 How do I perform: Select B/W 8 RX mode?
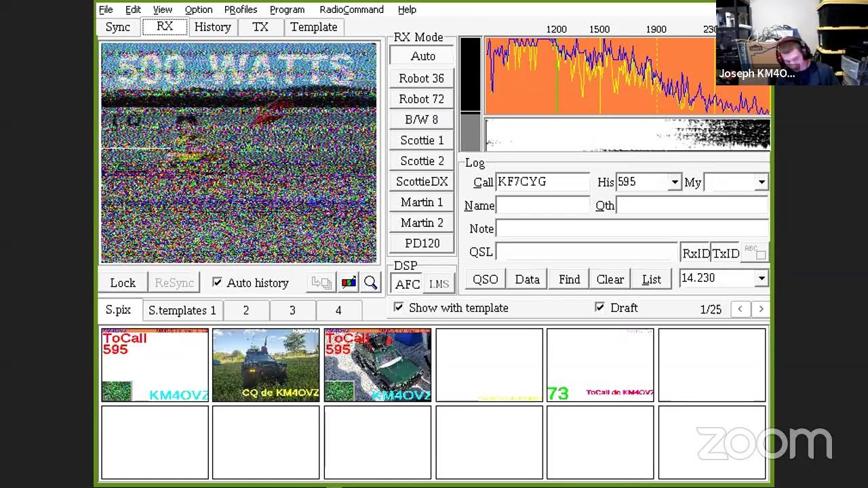point(422,119)
